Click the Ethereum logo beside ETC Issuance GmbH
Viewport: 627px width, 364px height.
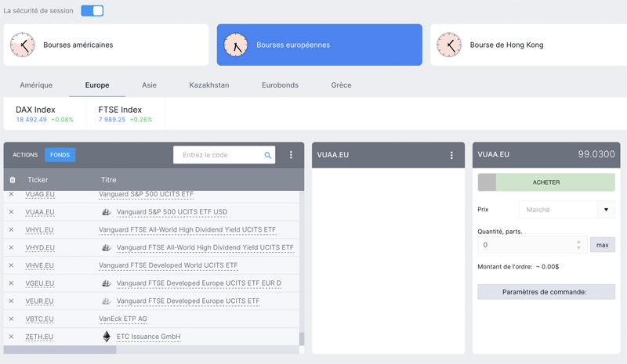[x=107, y=337]
